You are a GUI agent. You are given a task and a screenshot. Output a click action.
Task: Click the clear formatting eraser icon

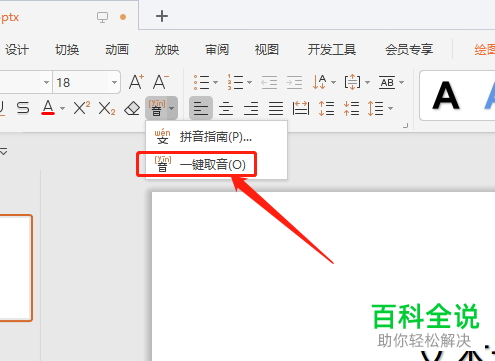(132, 108)
